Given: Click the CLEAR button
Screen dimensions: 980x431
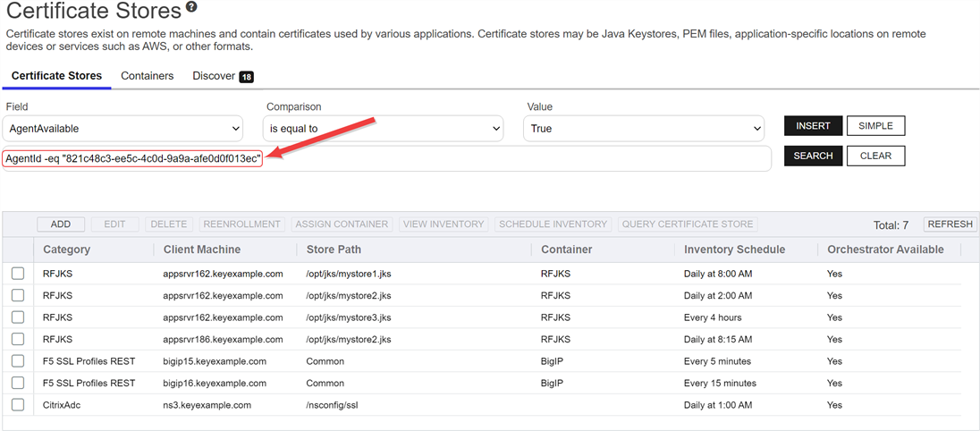Looking at the screenshot, I should [875, 156].
